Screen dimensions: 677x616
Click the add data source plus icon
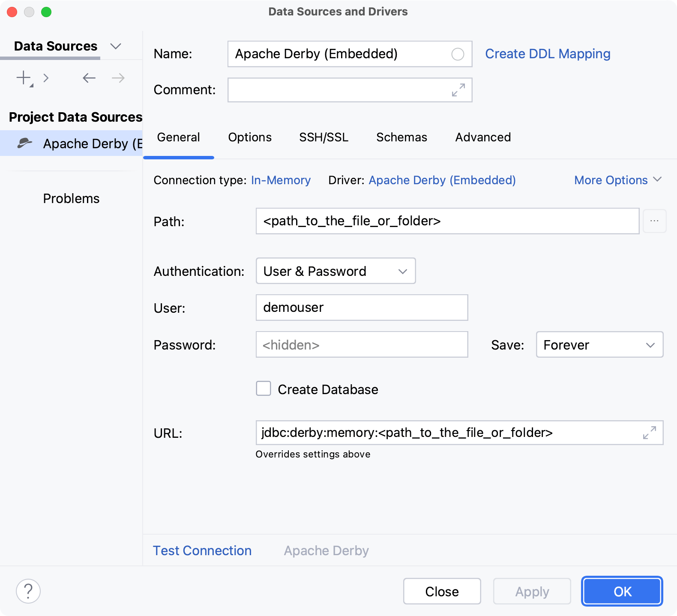pyautogui.click(x=24, y=78)
